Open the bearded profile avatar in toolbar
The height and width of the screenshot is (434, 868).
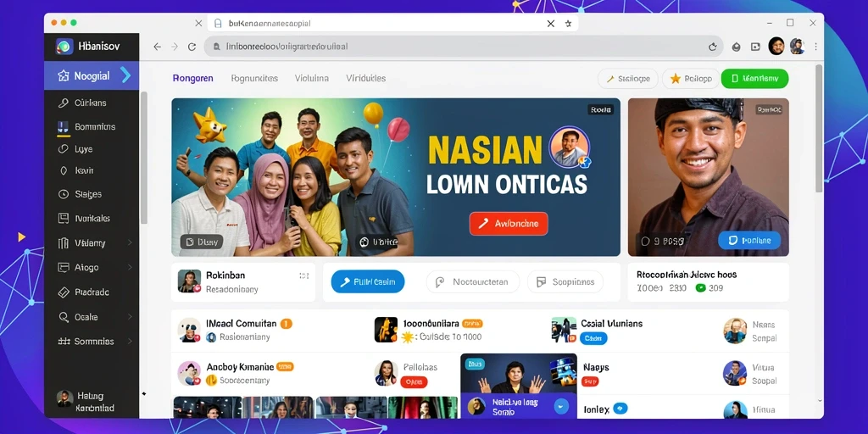(x=776, y=46)
